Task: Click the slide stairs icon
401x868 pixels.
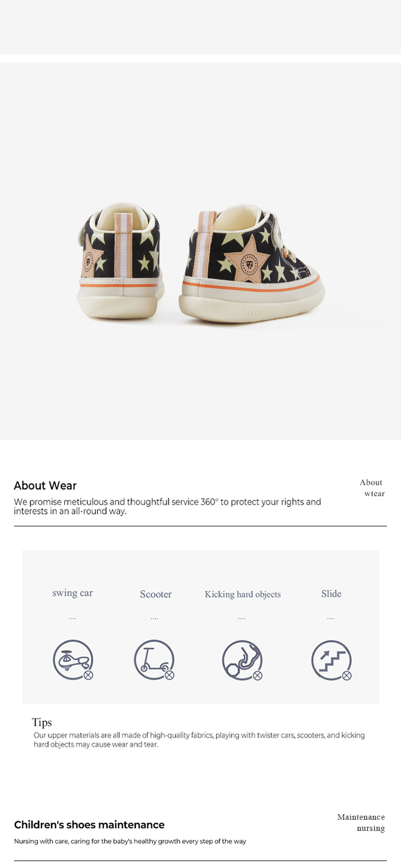Action: pos(331,660)
